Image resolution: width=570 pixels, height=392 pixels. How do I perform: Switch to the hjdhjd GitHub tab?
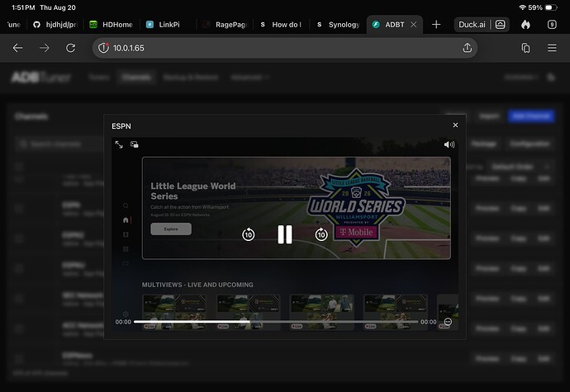pyautogui.click(x=55, y=24)
